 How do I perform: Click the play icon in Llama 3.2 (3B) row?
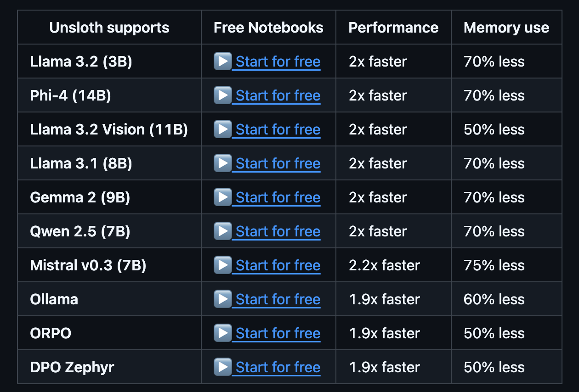[222, 61]
